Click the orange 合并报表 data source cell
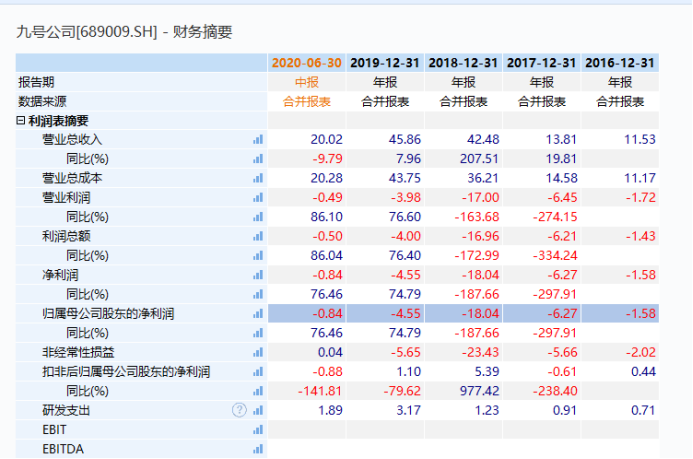Image resolution: width=693 pixels, height=459 pixels. pyautogui.click(x=307, y=102)
